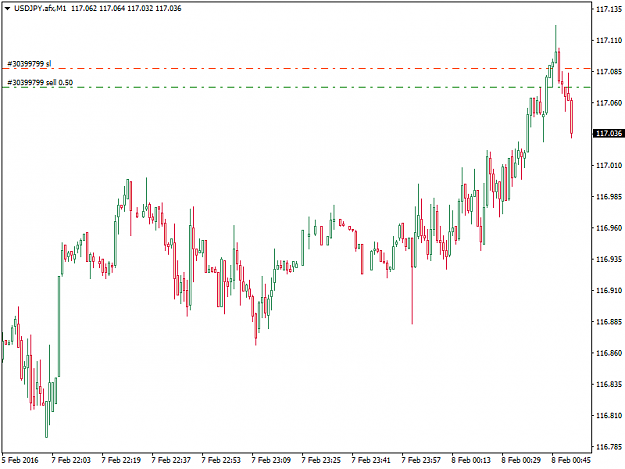Select the green sell order line #30399799
The width and height of the screenshot is (625, 469).
tap(296, 87)
